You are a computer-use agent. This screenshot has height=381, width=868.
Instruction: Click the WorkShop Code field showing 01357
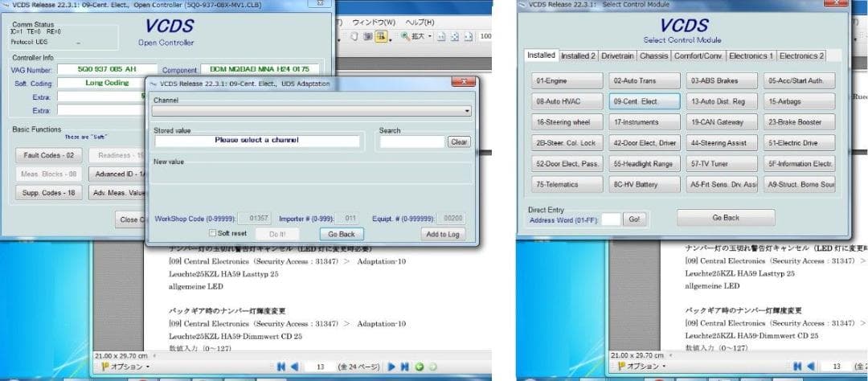click(256, 219)
